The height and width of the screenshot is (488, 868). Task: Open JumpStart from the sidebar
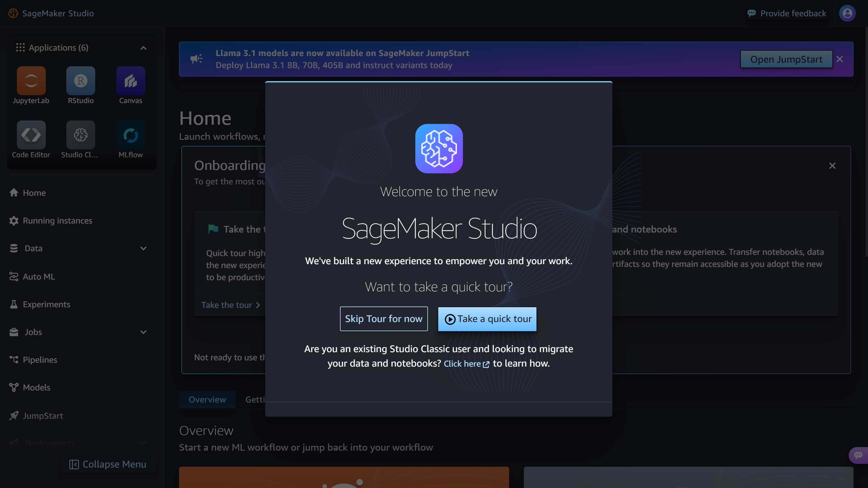coord(42,416)
